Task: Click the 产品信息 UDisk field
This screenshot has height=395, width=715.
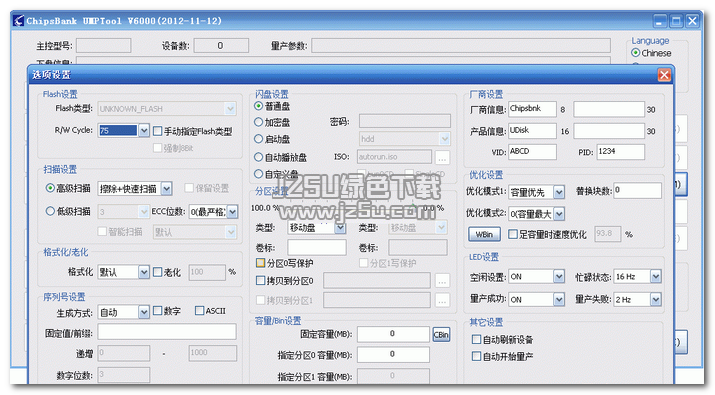Action: click(x=532, y=130)
